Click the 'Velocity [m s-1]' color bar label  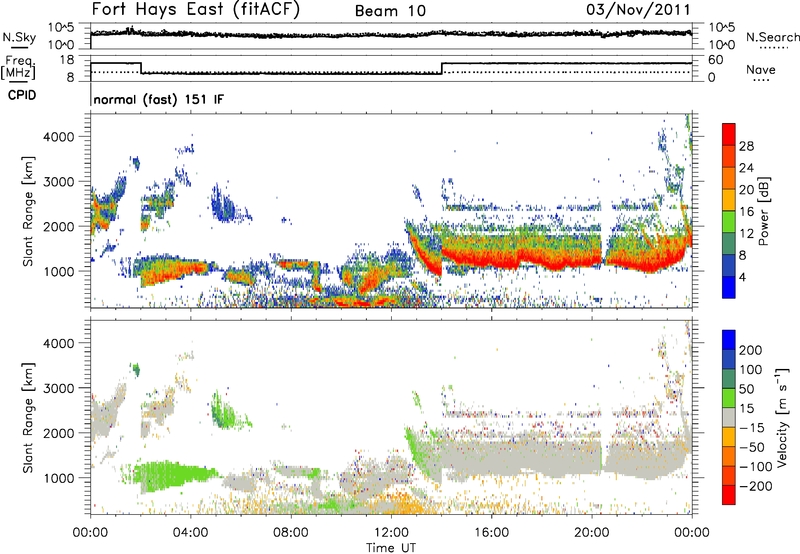click(781, 417)
